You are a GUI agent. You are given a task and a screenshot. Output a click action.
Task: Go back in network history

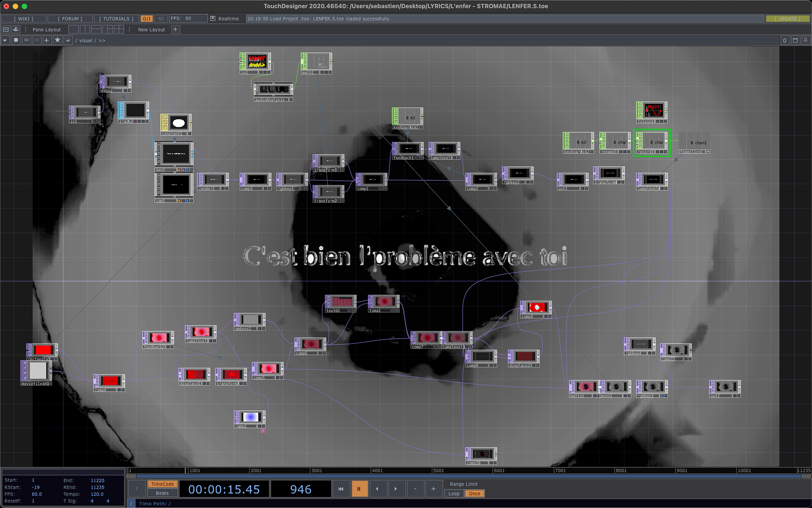26,40
